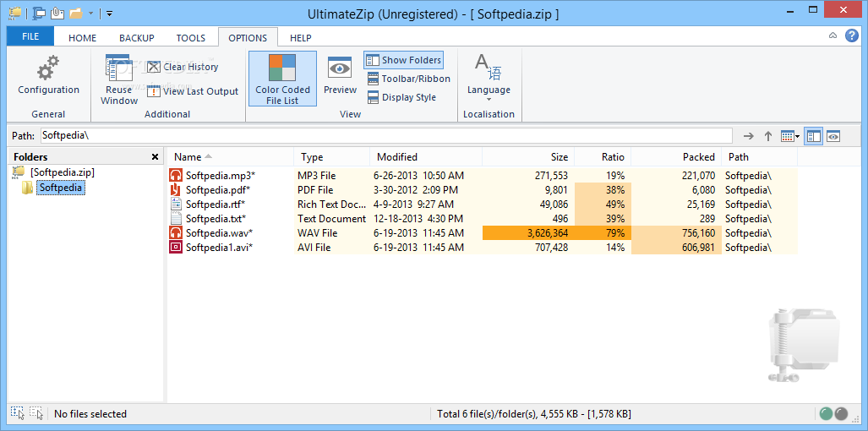Sort by Modified column header

click(426, 157)
